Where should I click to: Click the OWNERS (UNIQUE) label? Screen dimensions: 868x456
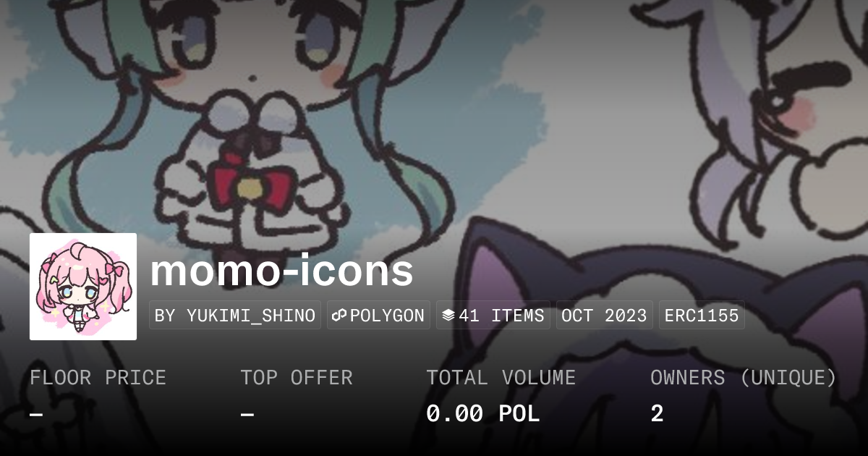click(x=744, y=378)
